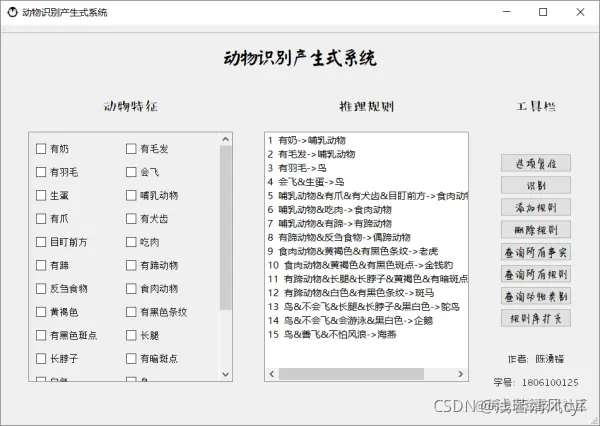The image size is (601, 426).
Task: Select rule 3 有羽毛->鸟
Action: click(x=366, y=168)
